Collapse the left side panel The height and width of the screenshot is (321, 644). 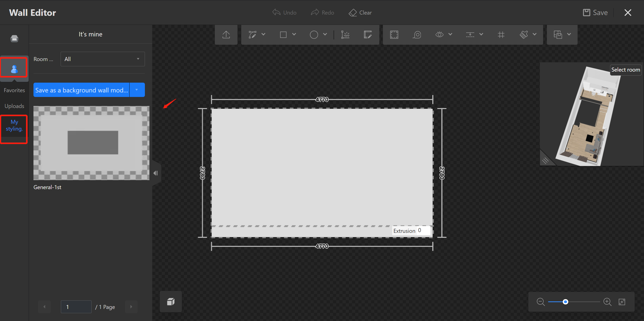[x=156, y=173]
